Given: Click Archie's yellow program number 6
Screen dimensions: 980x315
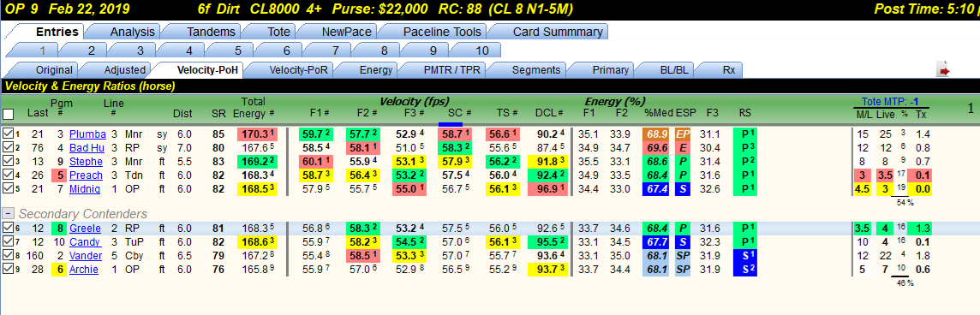Looking at the screenshot, I should point(60,270).
